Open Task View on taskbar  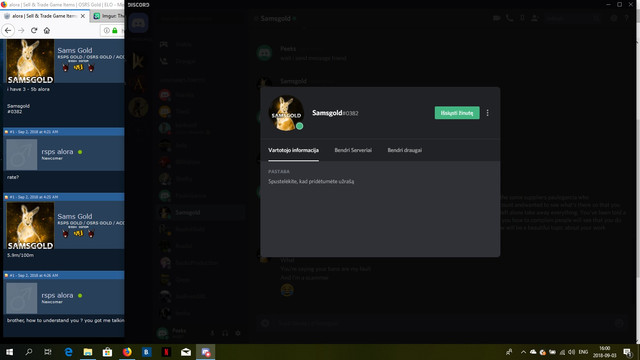click(x=48, y=352)
